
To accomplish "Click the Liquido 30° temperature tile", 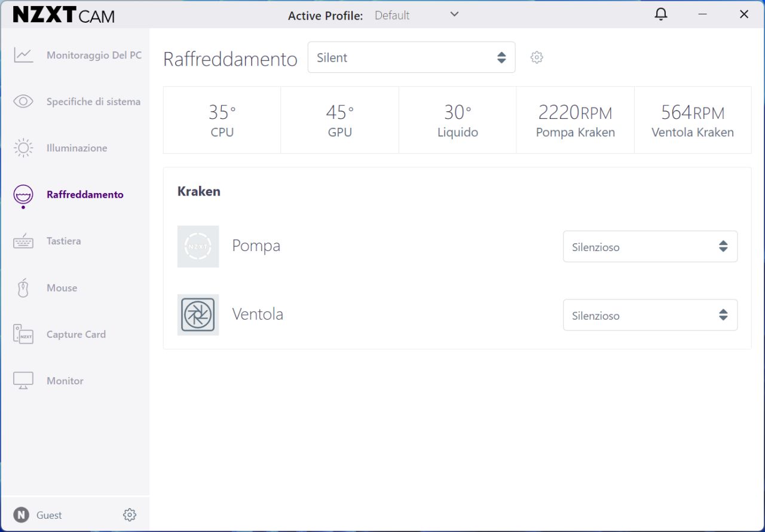I will coord(458,120).
